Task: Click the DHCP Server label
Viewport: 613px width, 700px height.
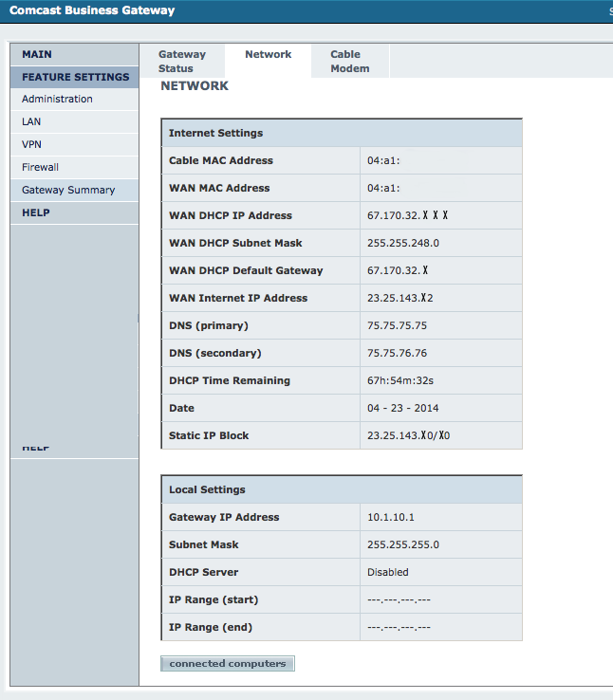Action: click(203, 572)
